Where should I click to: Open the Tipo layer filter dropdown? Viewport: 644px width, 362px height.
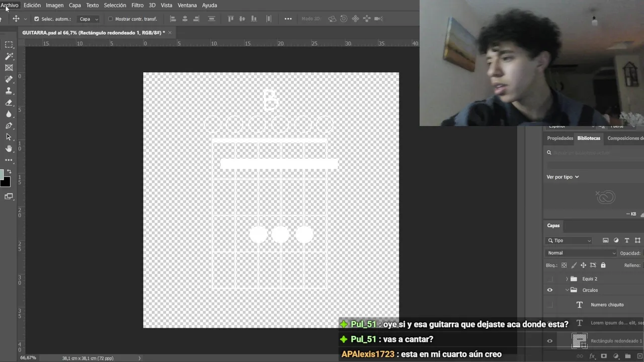pos(569,240)
